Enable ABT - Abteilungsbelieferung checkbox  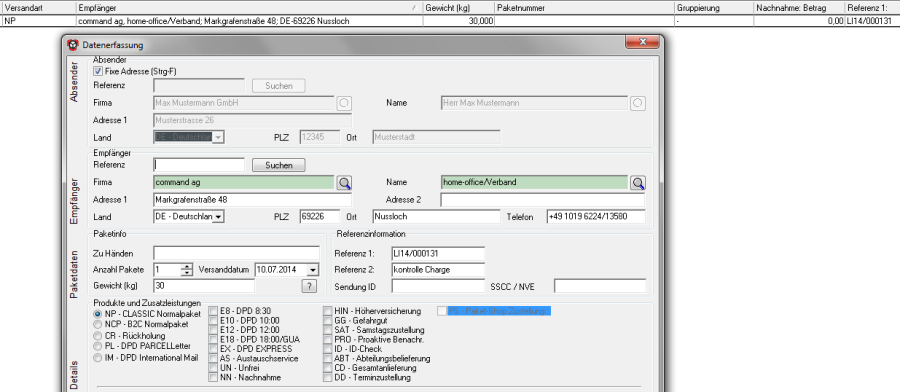point(327,358)
